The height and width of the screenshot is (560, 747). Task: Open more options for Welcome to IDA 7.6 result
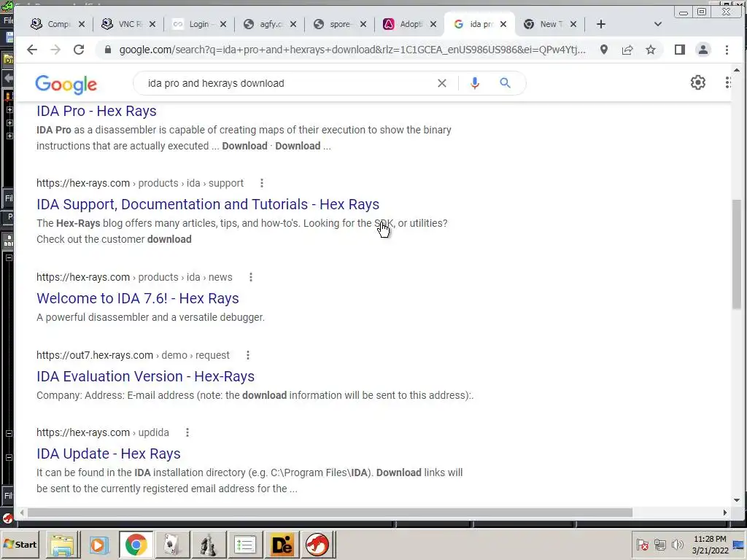(251, 277)
